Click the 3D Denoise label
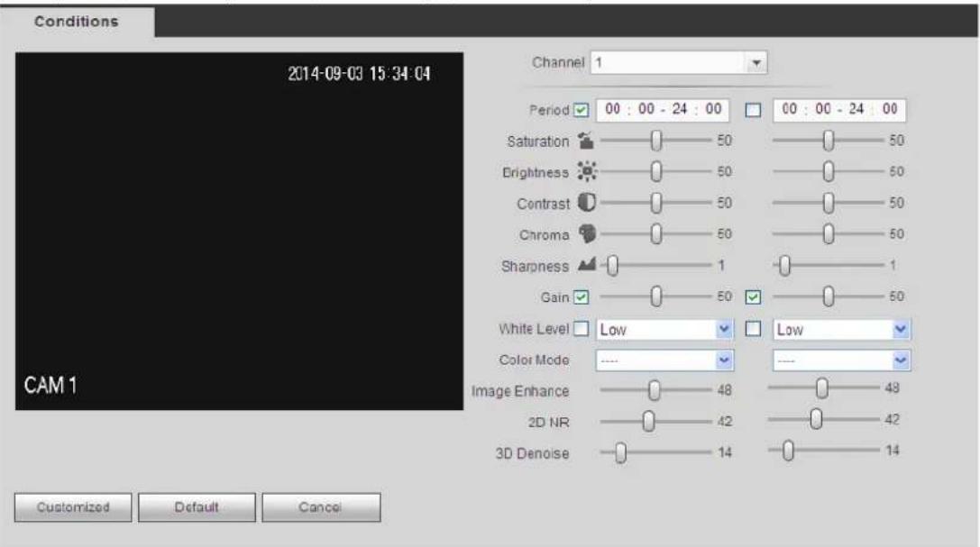This screenshot has height=547, width=980. point(532,453)
